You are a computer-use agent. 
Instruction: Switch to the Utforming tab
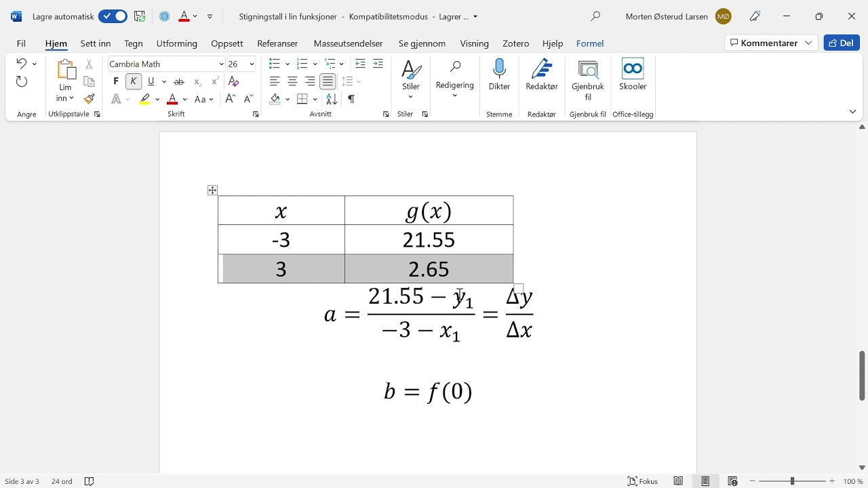[177, 43]
